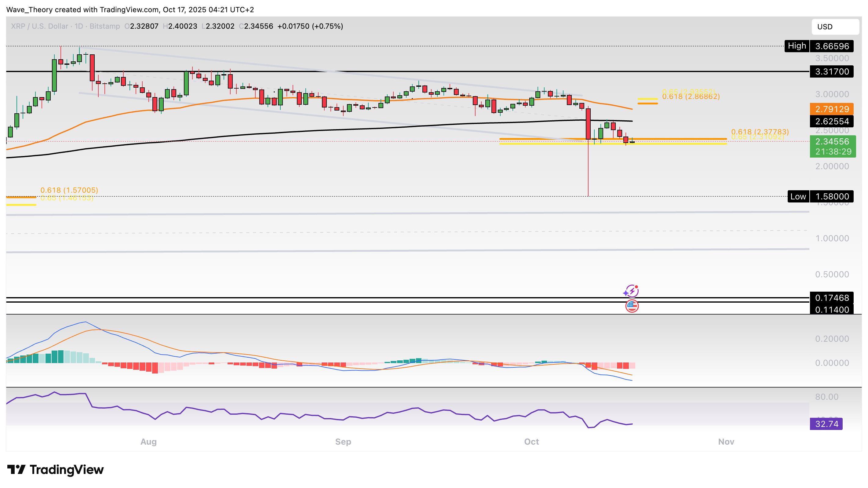Click the purple RSI 32.74 value label

pyautogui.click(x=826, y=424)
